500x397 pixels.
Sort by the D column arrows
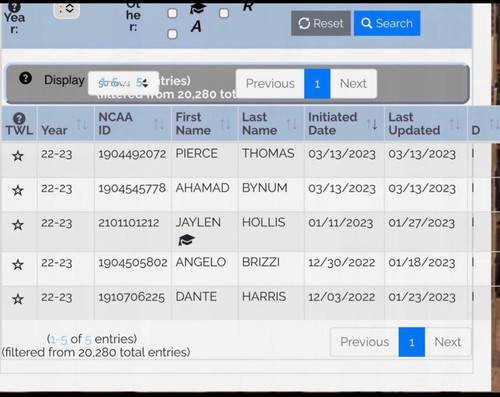coord(494,124)
